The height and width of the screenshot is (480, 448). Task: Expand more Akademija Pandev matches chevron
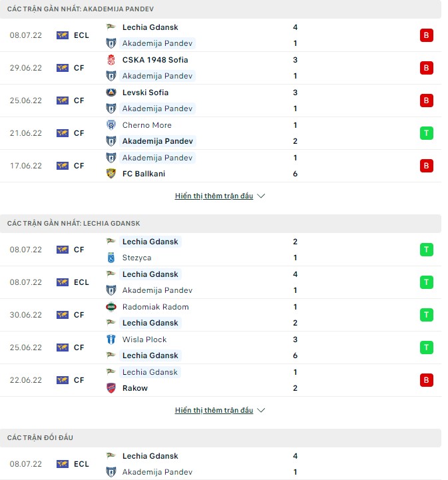click(x=261, y=196)
